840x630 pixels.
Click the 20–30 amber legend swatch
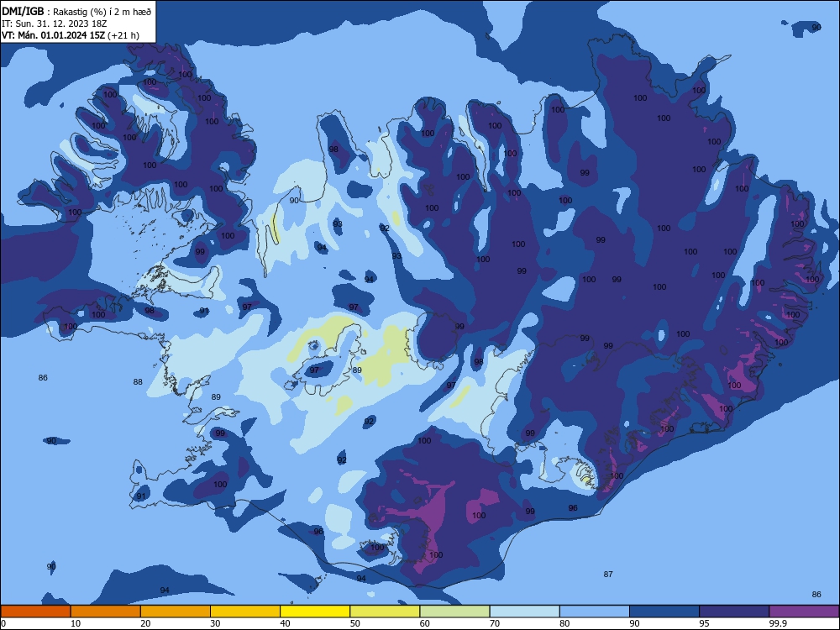pos(176,612)
